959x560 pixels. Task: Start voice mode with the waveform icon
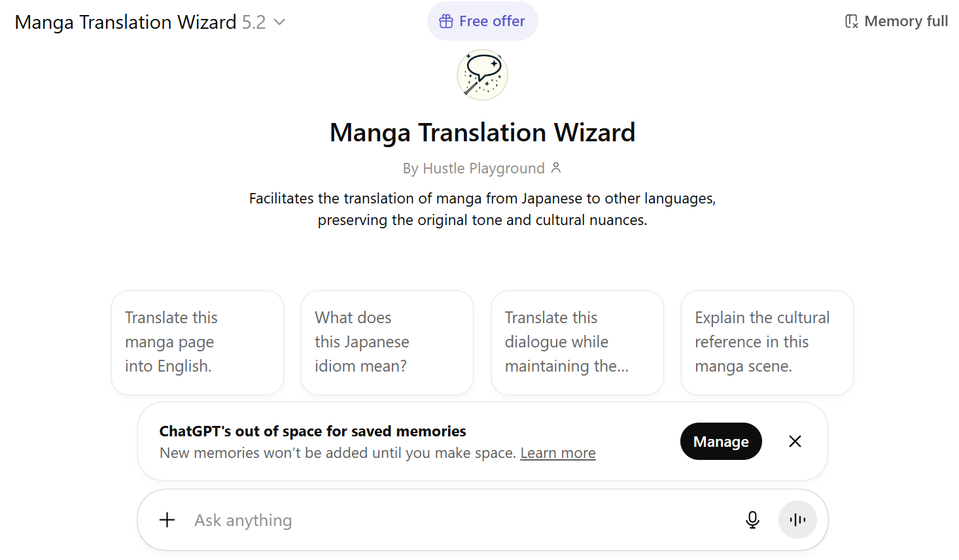tap(797, 519)
